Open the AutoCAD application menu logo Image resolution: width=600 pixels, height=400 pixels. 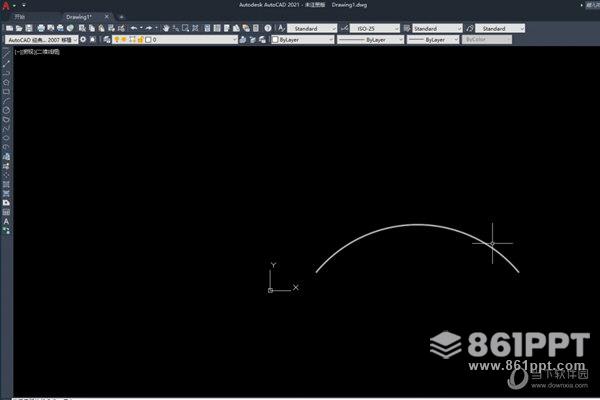coord(6,5)
